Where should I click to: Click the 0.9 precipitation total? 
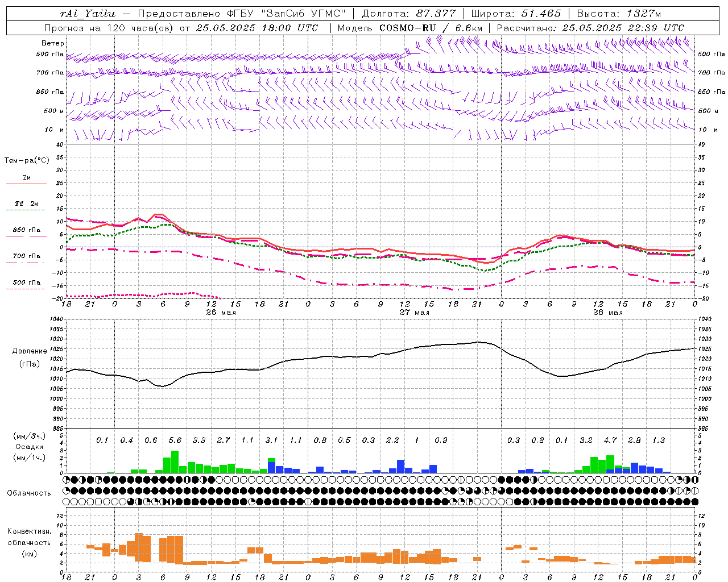coord(441,440)
